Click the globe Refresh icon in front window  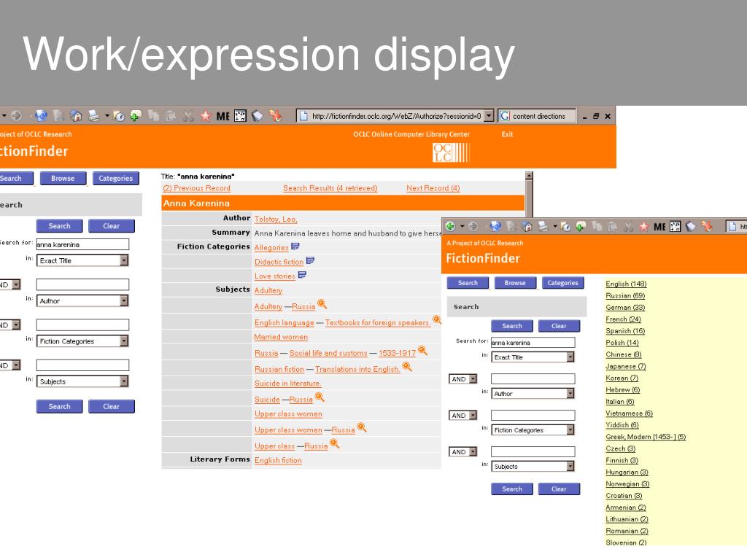[x=495, y=226]
